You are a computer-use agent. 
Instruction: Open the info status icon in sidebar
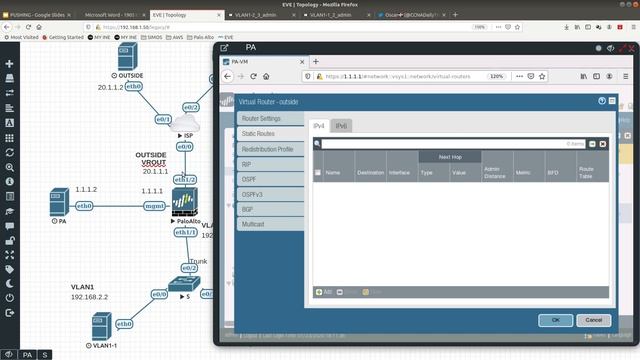click(x=9, y=182)
